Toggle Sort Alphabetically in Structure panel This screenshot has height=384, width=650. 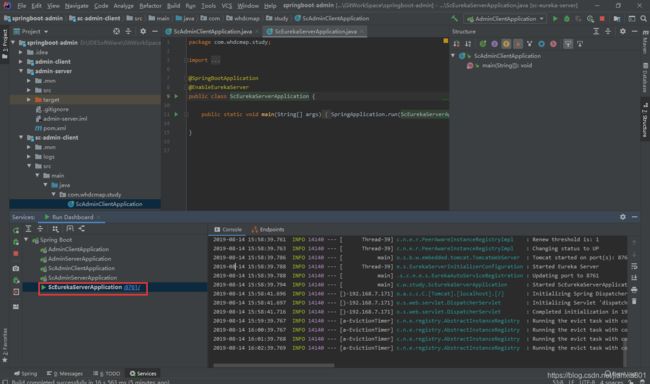click(468, 44)
